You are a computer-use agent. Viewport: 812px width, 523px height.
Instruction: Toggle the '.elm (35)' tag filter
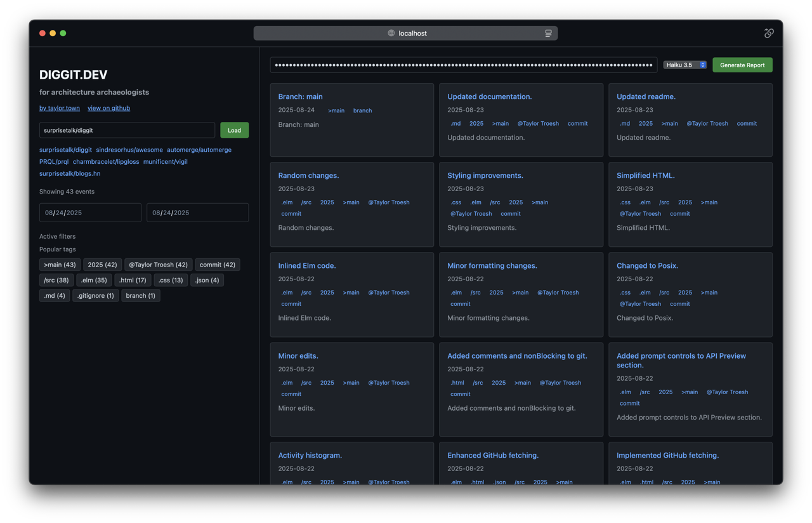[x=94, y=280]
